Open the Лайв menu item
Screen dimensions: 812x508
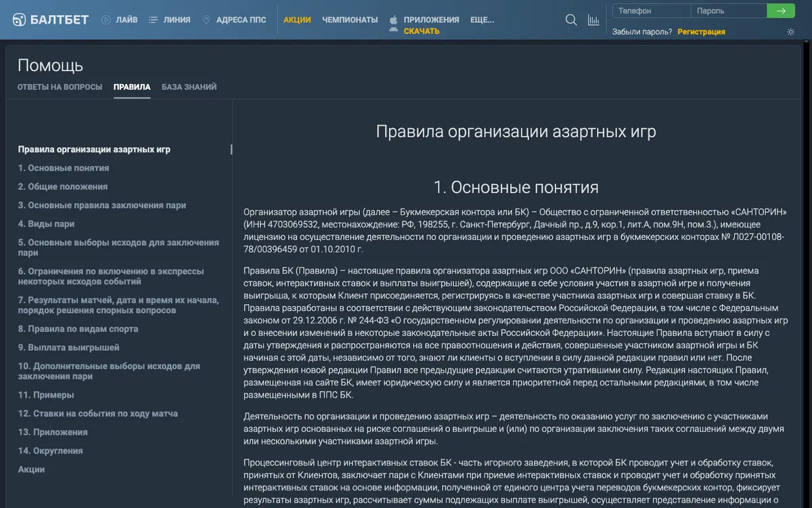(x=127, y=20)
